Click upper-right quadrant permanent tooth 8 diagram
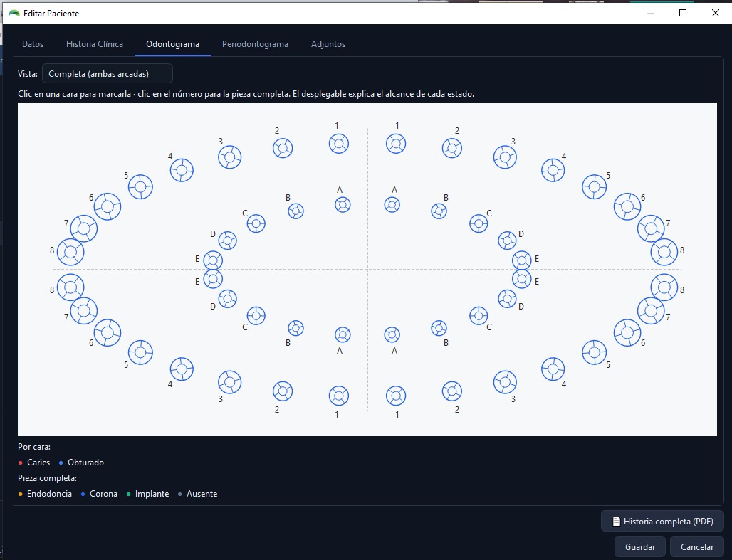 (x=664, y=252)
